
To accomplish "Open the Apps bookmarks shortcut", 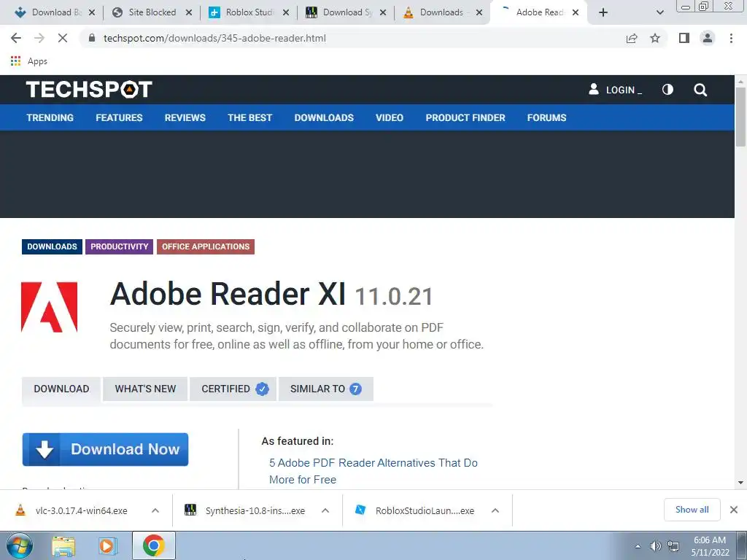I will point(28,61).
